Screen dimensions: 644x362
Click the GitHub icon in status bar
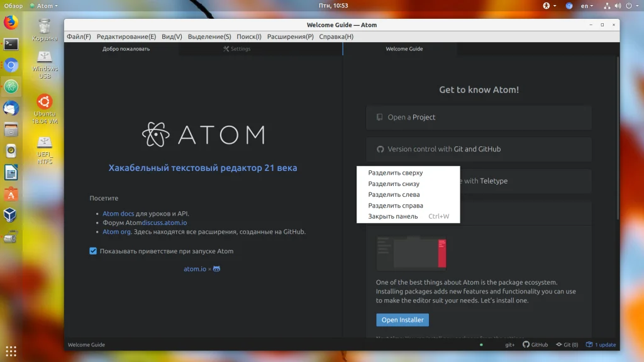coord(535,344)
